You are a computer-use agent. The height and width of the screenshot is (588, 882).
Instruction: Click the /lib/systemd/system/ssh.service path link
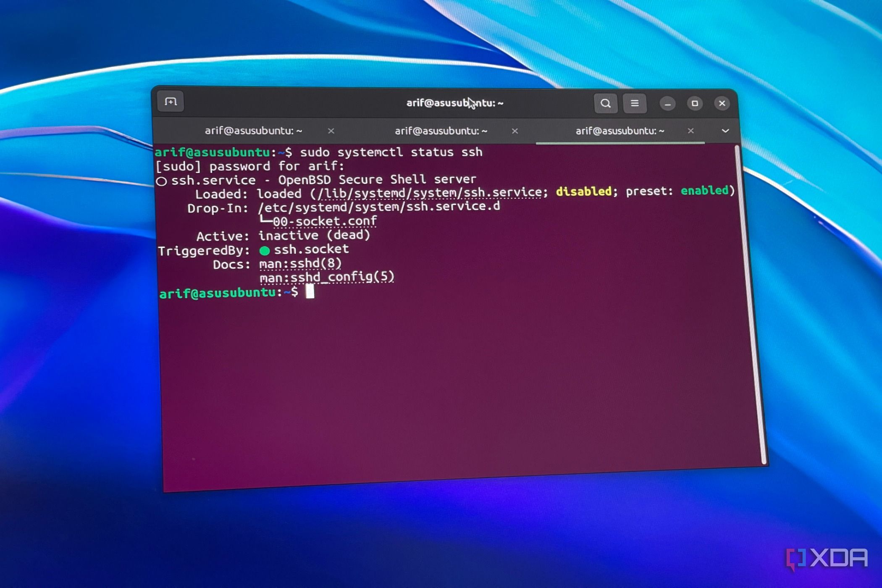tap(429, 193)
